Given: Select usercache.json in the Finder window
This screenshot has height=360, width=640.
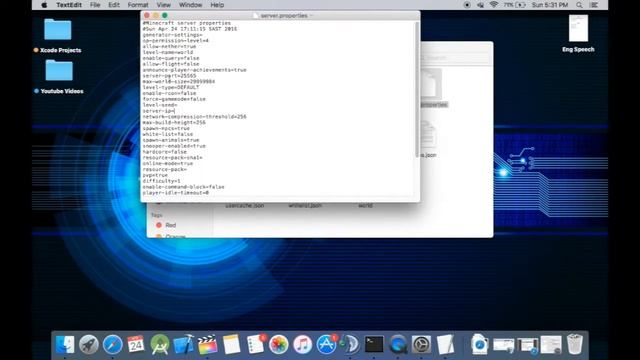Looking at the screenshot, I should (244, 206).
